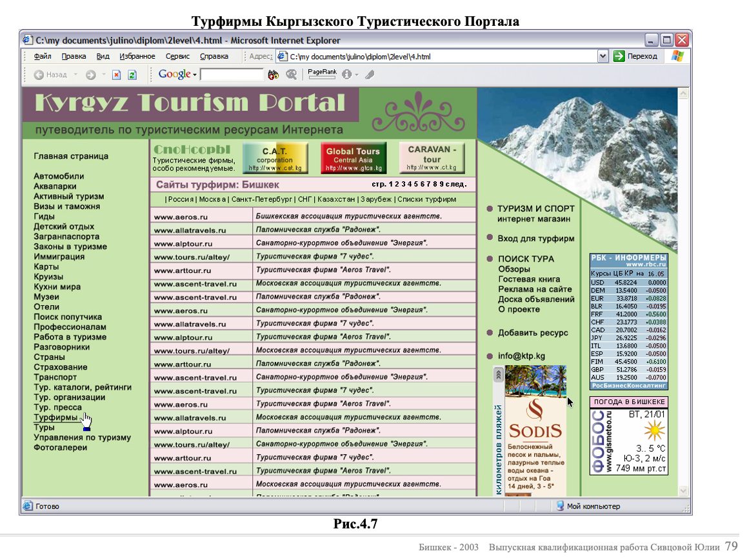Click the Refresh page icon
Viewport: 747px width, 560px height.
(x=132, y=75)
